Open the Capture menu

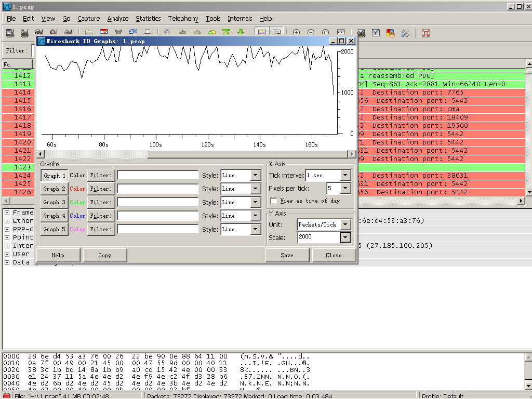pyautogui.click(x=88, y=18)
